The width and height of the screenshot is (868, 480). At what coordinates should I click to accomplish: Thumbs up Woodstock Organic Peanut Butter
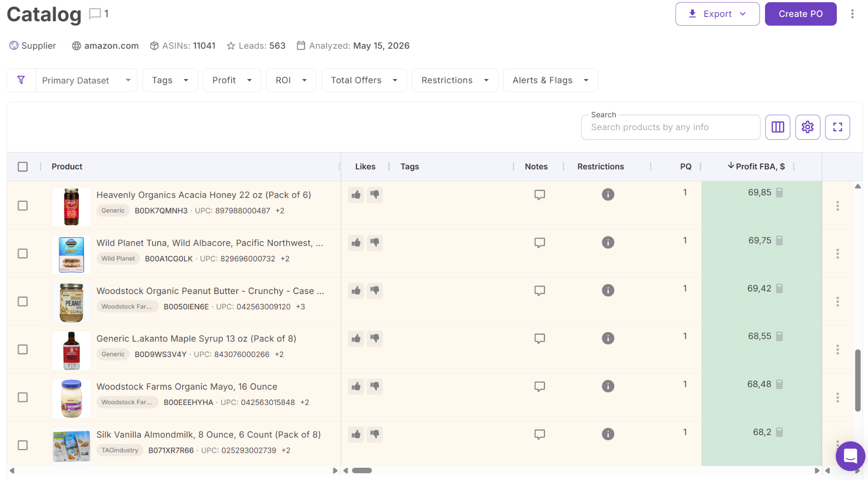coord(356,291)
